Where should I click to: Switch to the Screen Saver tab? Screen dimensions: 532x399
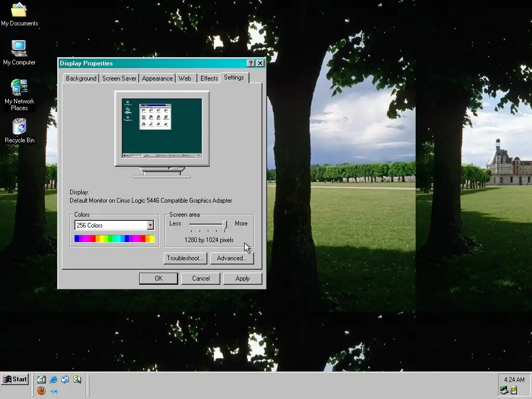pos(119,78)
